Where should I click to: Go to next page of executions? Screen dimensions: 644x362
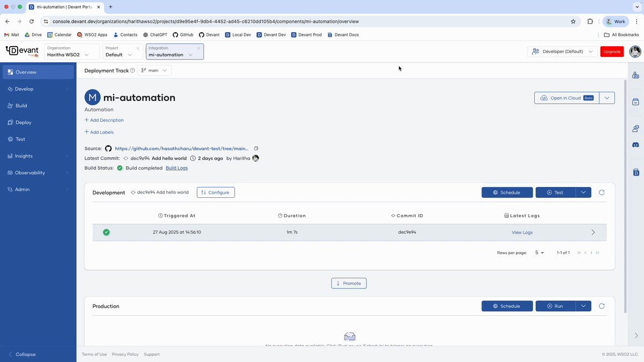591,253
